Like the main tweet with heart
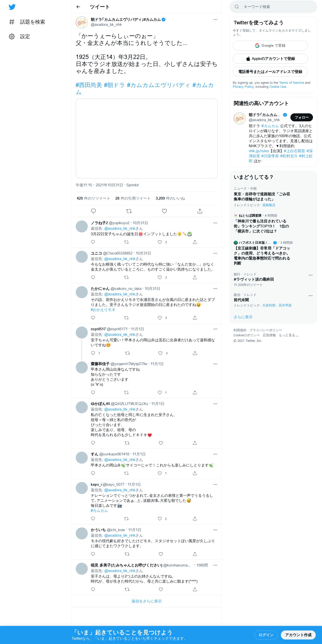The width and height of the screenshot is (322, 644). tap(164, 211)
